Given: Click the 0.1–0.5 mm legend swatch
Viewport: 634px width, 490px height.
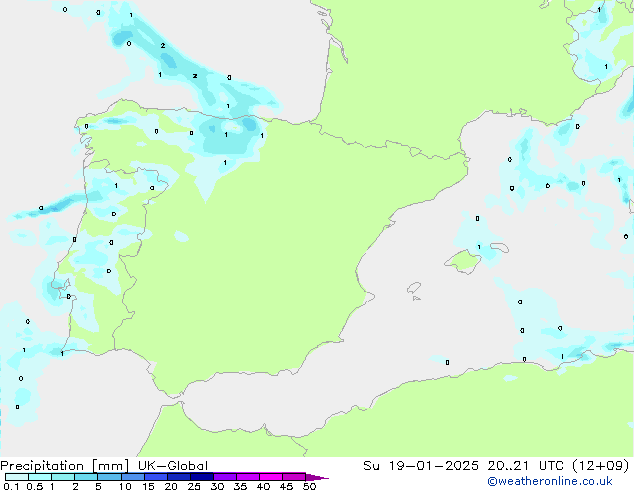Looking at the screenshot, I should tap(17, 477).
